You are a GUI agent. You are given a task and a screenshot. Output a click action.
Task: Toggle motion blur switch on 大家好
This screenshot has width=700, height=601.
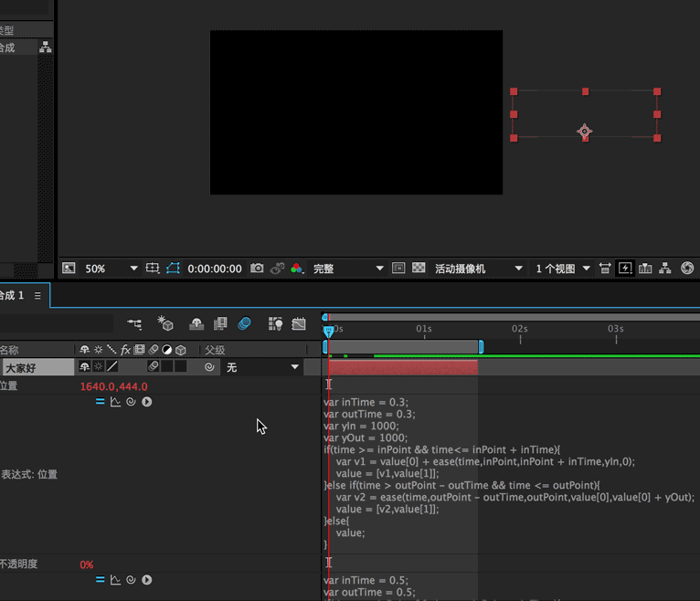coord(154,367)
